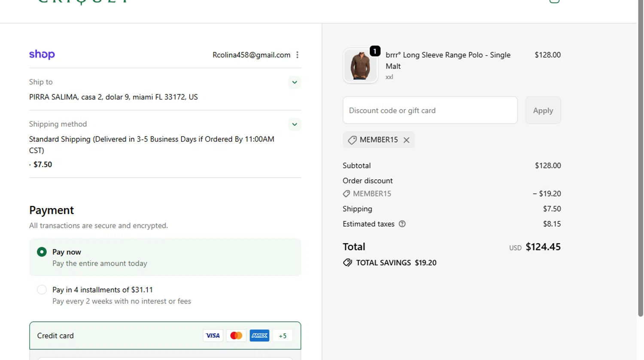Screen dimensions: 644x360
Task: Click the email Rcolina458@gmail.com
Action: 251,55
